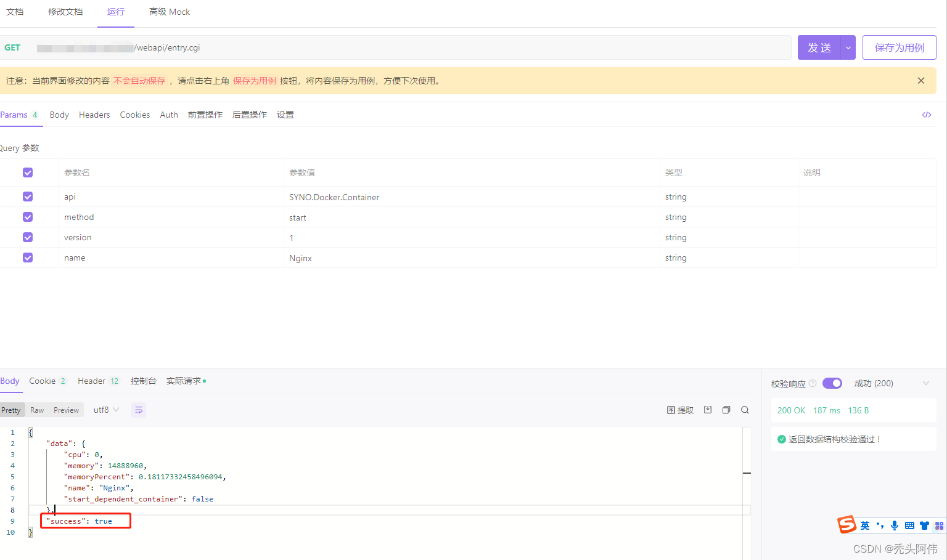Image resolution: width=947 pixels, height=560 pixels.
Task: Click the help icon beside 校验响应
Action: pyautogui.click(x=813, y=383)
